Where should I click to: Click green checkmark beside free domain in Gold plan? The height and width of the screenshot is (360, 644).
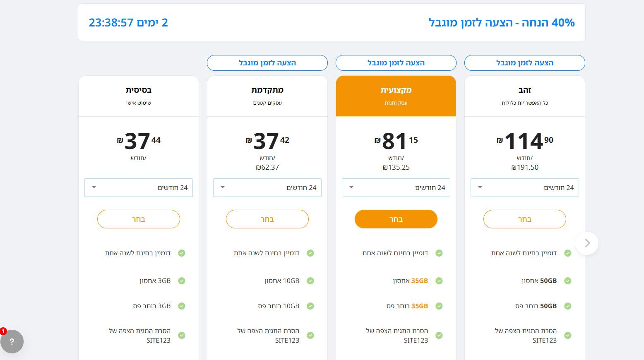[x=568, y=253]
